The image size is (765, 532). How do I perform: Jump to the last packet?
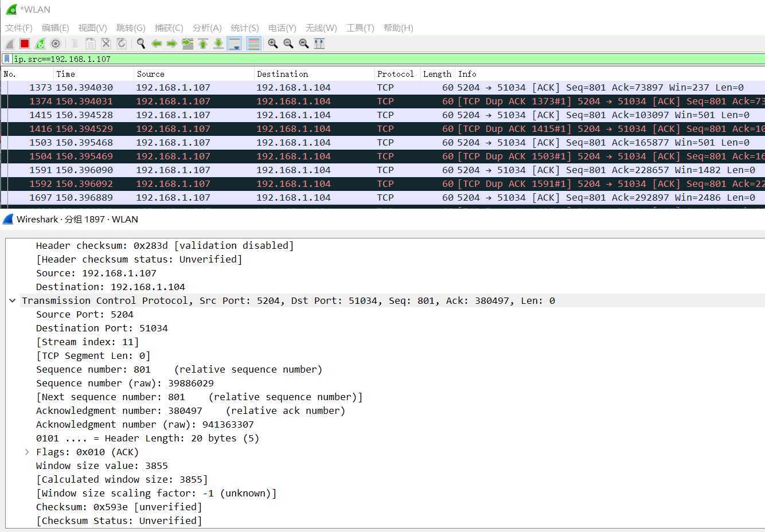pyautogui.click(x=218, y=44)
